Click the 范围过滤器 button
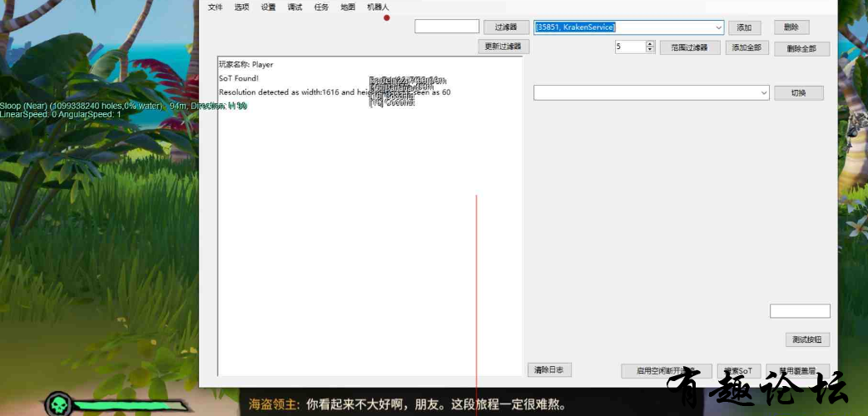 (689, 47)
